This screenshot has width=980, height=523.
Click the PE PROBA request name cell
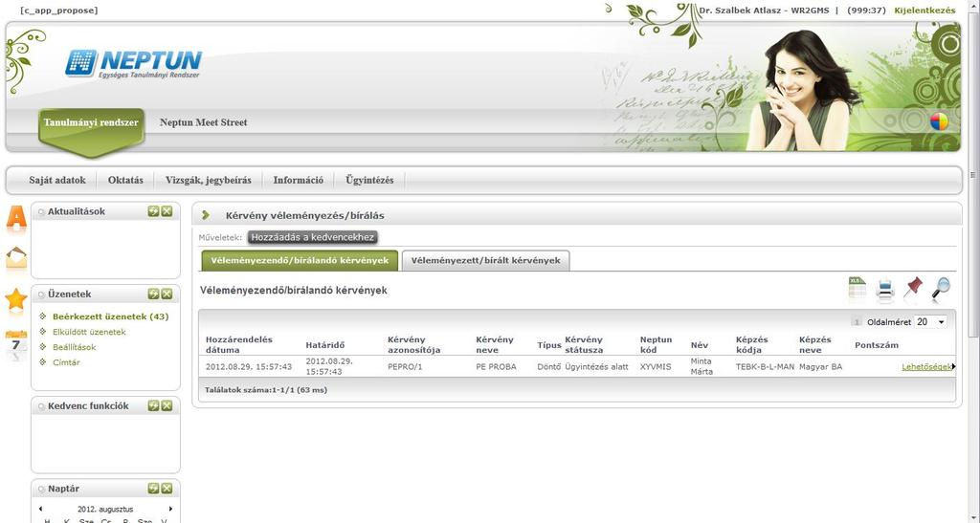(497, 367)
